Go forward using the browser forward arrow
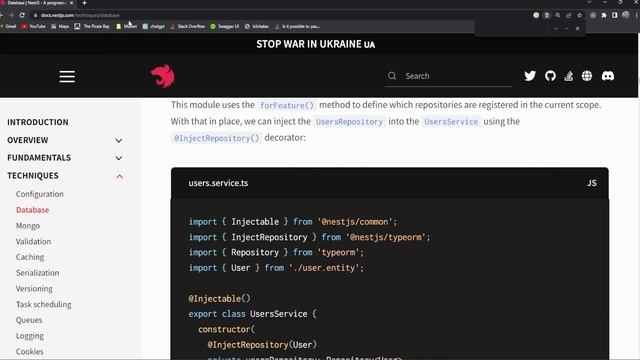The width and height of the screenshot is (640, 360). point(11,15)
